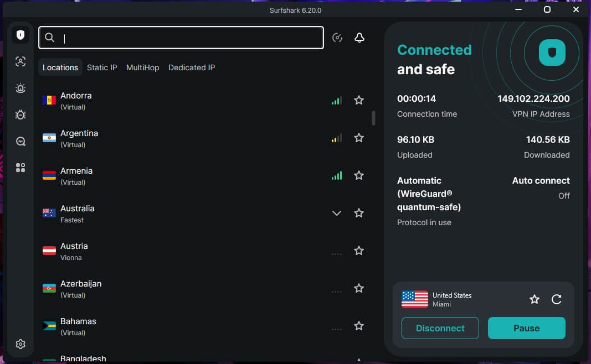Favorite Andorra with its star
This screenshot has height=364, width=591.
click(x=359, y=100)
